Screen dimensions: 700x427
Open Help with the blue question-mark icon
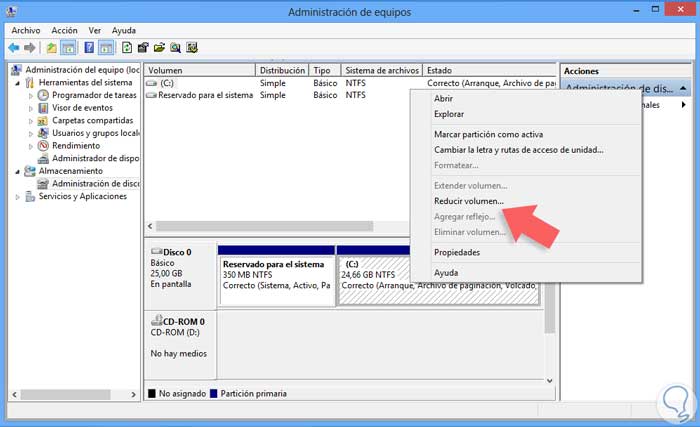coord(89,47)
